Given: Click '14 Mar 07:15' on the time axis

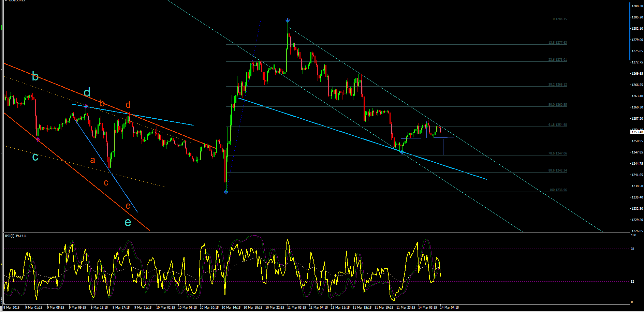Looking at the screenshot, I should point(449,308).
